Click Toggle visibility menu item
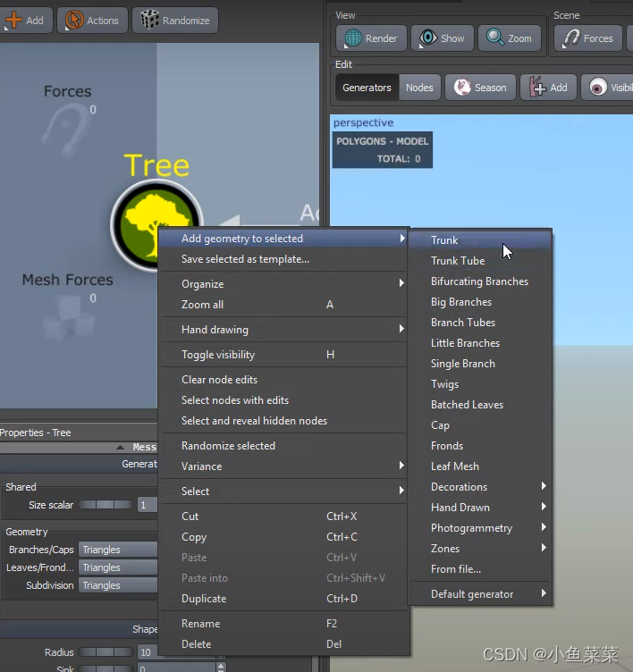The width and height of the screenshot is (633, 672). pyautogui.click(x=283, y=355)
